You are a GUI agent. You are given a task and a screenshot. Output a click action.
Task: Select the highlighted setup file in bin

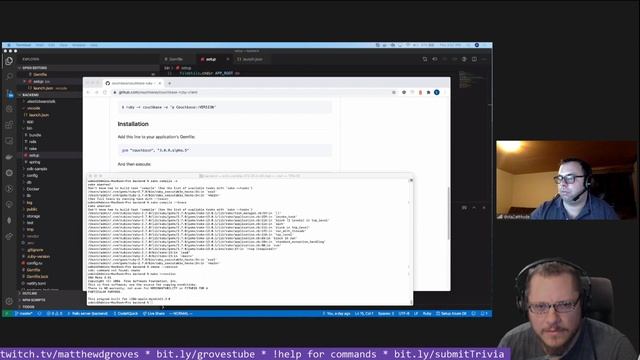pyautogui.click(x=34, y=155)
